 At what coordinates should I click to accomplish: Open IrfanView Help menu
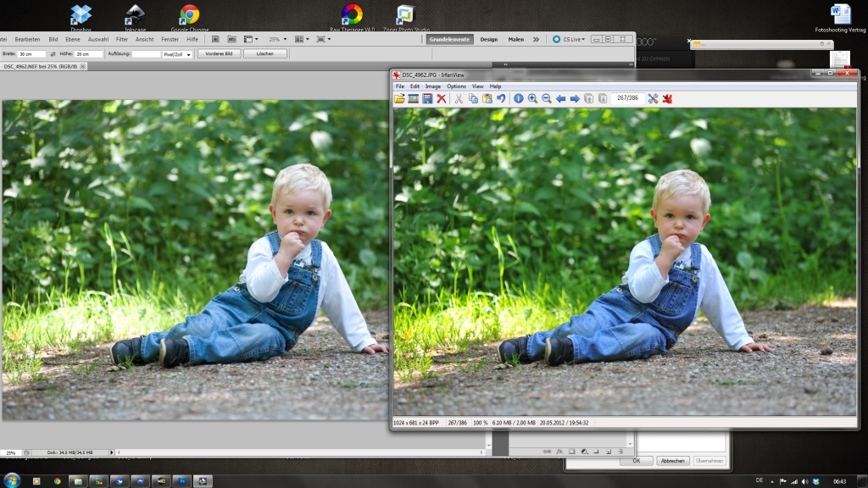tap(495, 86)
